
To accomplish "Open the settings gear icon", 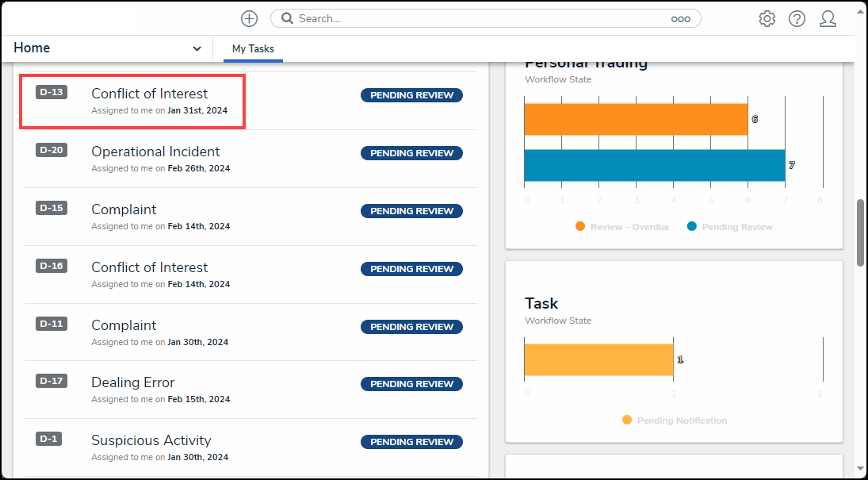I will 767,18.
